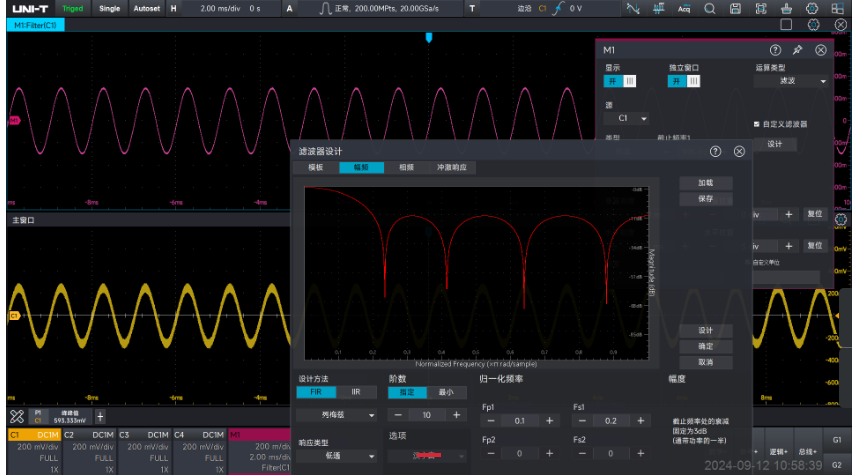Click the Autoset button

(x=147, y=9)
